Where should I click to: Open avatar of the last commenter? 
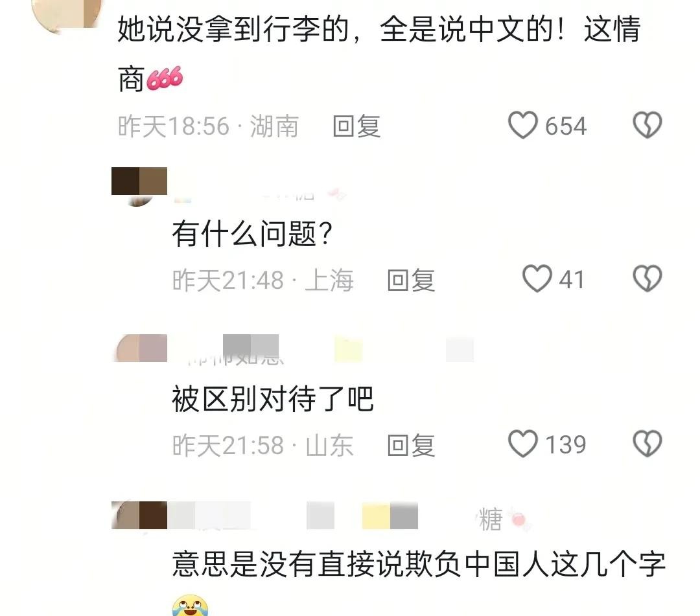point(139,515)
